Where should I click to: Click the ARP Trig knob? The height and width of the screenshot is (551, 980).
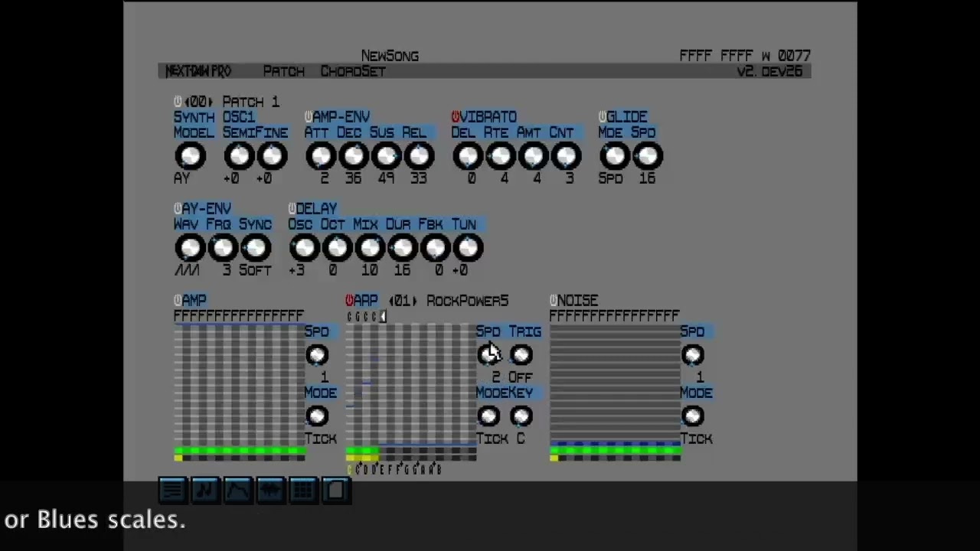point(521,355)
